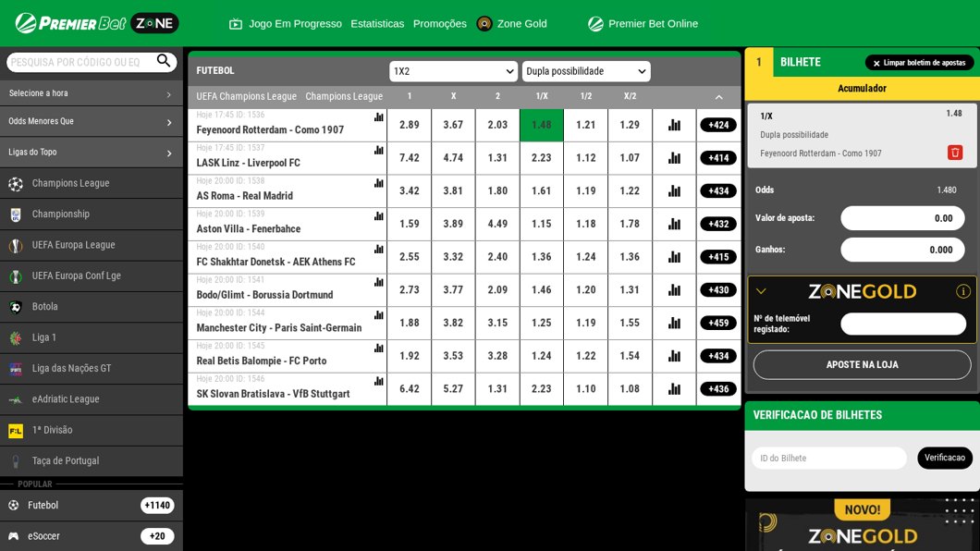The height and width of the screenshot is (551, 980).
Task: Select Championship league in sidebar
Action: pyautogui.click(x=92, y=214)
